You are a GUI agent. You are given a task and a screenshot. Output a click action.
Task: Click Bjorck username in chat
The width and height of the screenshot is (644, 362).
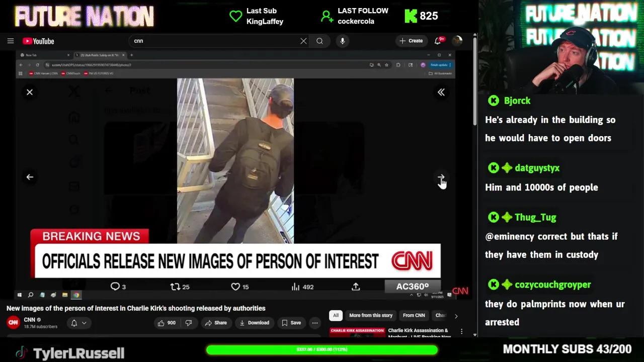(517, 101)
